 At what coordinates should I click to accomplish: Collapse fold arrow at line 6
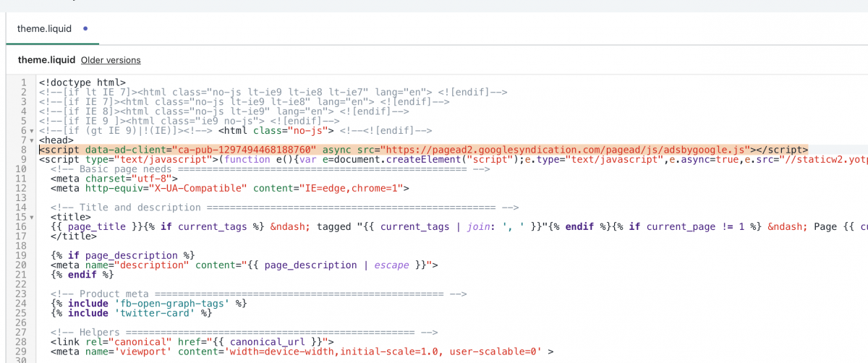pos(32,130)
